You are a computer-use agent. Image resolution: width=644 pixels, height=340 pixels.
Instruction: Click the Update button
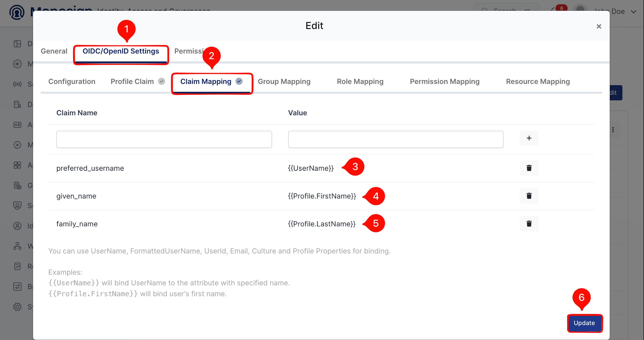584,323
